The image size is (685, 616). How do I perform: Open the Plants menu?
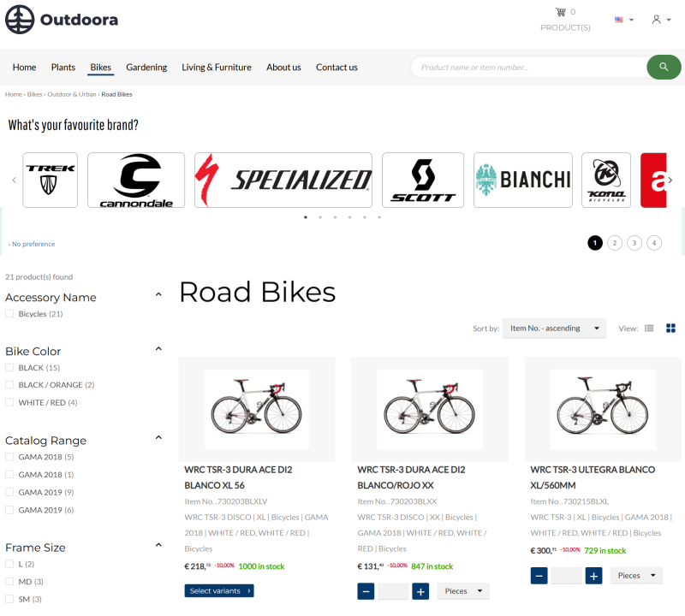point(63,68)
